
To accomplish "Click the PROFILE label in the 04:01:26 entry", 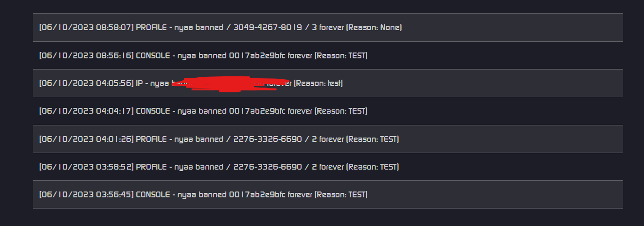I will pyautogui.click(x=151, y=139).
